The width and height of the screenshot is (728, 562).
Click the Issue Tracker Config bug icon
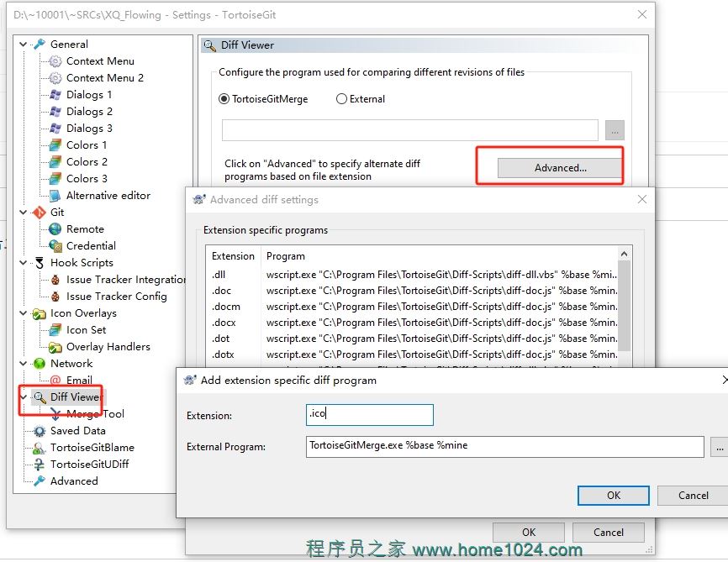click(55, 296)
